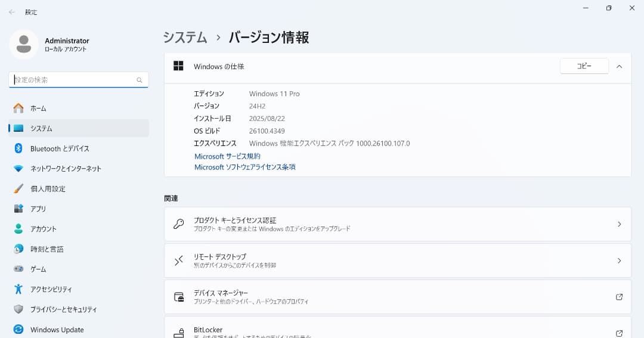Click the BitLocker padlock icon

[x=179, y=333]
